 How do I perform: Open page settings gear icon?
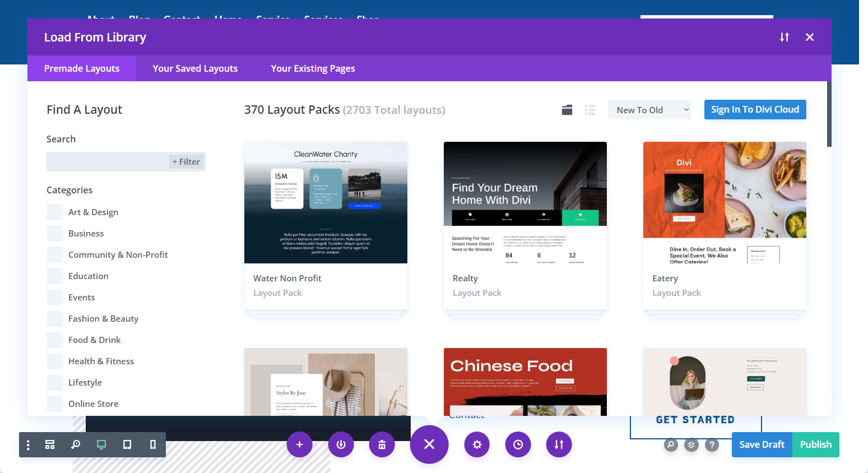tap(477, 444)
